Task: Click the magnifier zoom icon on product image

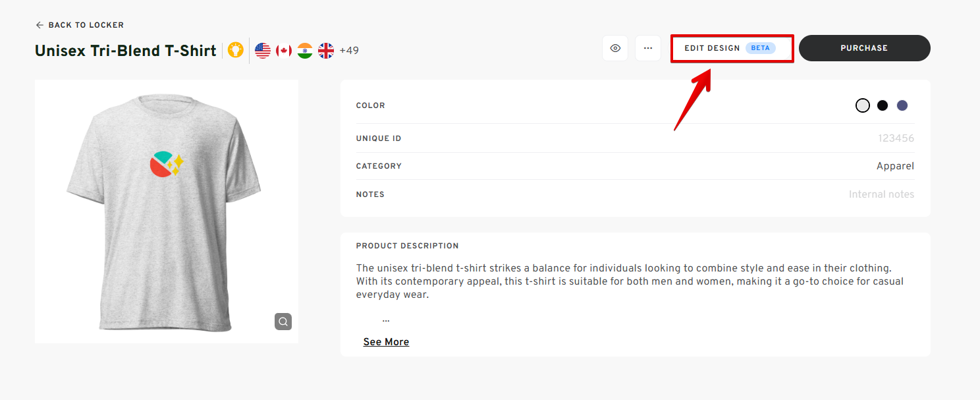Action: click(x=283, y=322)
